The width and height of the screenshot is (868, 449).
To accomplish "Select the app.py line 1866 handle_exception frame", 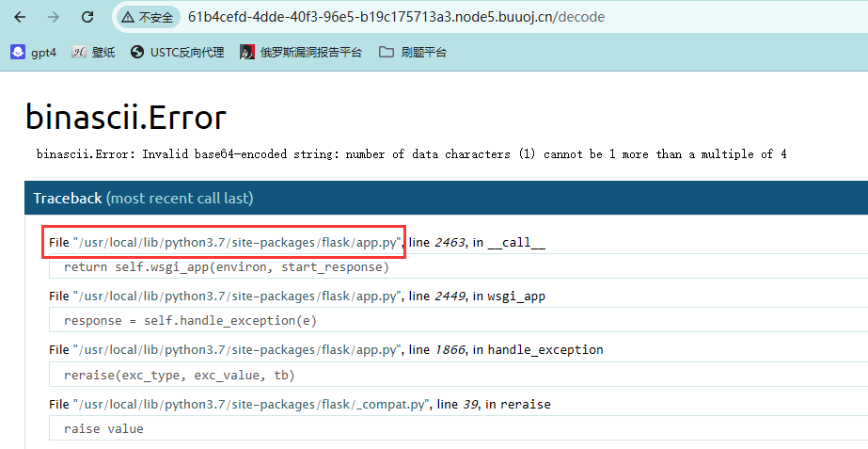I will click(325, 350).
